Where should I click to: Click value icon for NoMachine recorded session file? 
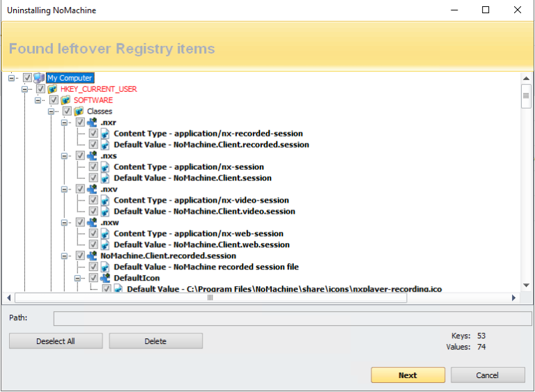(105, 267)
